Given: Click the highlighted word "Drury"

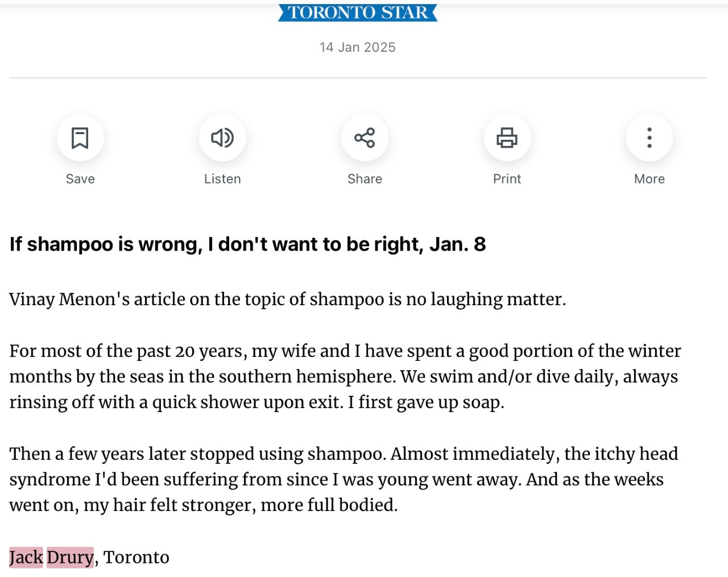Looking at the screenshot, I should [70, 557].
